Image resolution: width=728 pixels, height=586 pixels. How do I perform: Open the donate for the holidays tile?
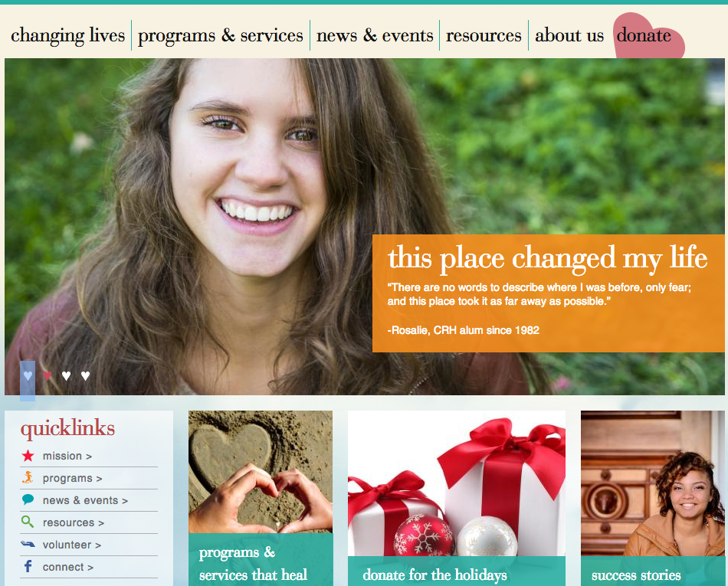point(457,499)
